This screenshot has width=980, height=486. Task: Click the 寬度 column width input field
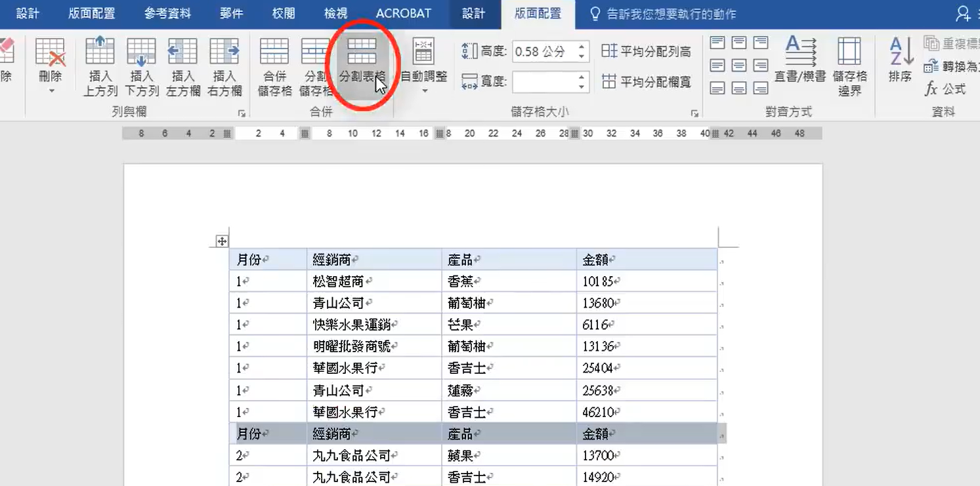pyautogui.click(x=543, y=82)
